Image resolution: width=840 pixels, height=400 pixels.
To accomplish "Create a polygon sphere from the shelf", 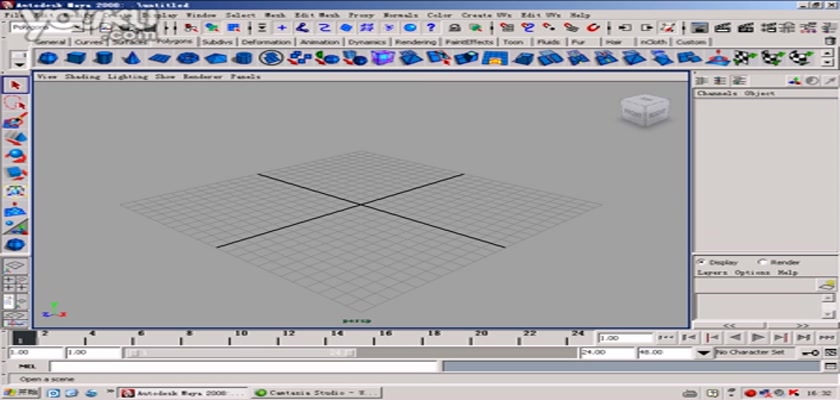I will (48, 57).
